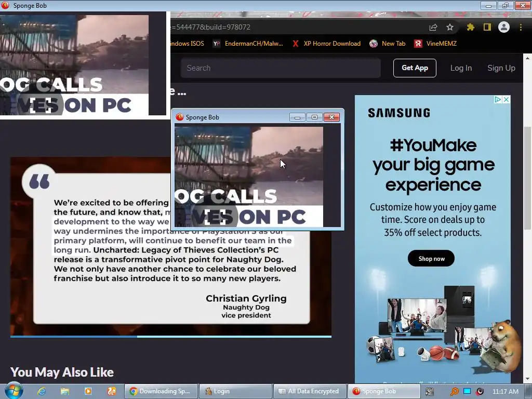Click the orange magnifier tray icon
The height and width of the screenshot is (399, 532).
(454, 392)
